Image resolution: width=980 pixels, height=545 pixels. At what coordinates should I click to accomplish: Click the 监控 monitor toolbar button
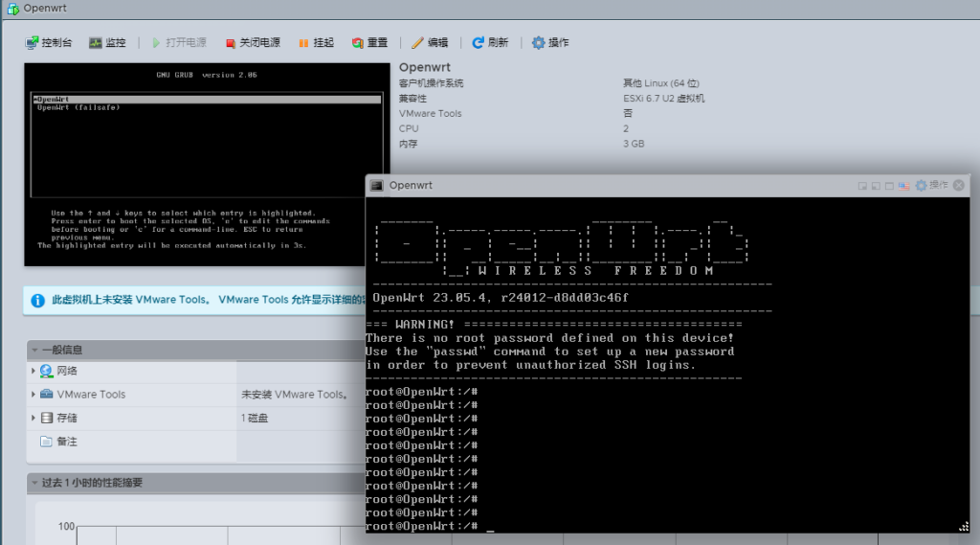107,42
